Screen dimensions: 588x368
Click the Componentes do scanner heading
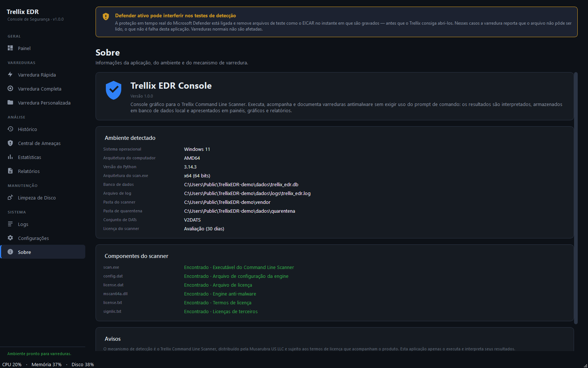click(x=136, y=256)
